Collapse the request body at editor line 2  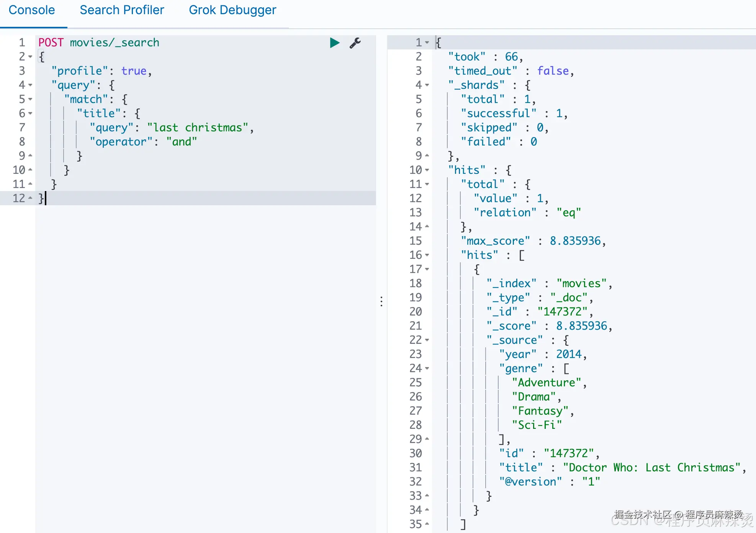30,57
